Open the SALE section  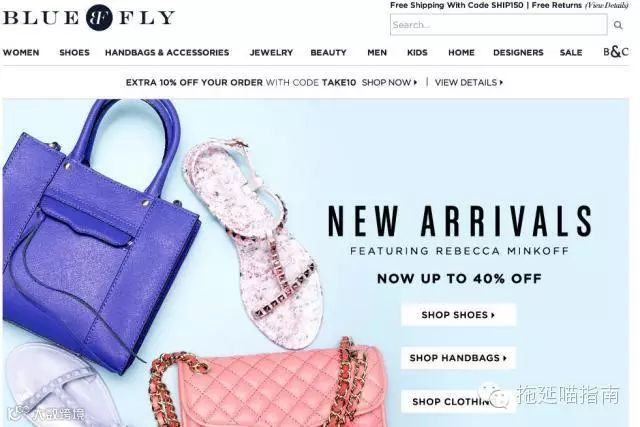571,53
